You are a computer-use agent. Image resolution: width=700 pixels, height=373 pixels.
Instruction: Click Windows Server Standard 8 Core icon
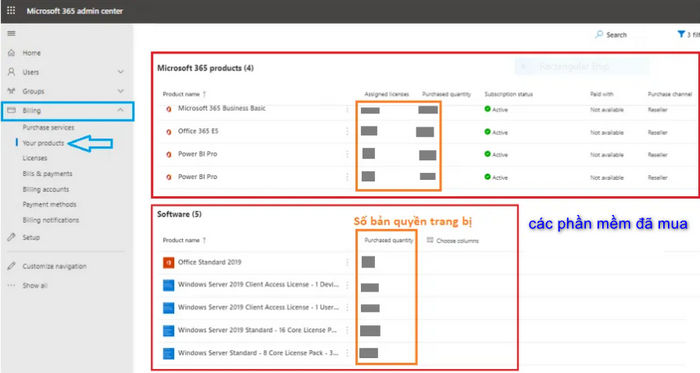(x=168, y=353)
